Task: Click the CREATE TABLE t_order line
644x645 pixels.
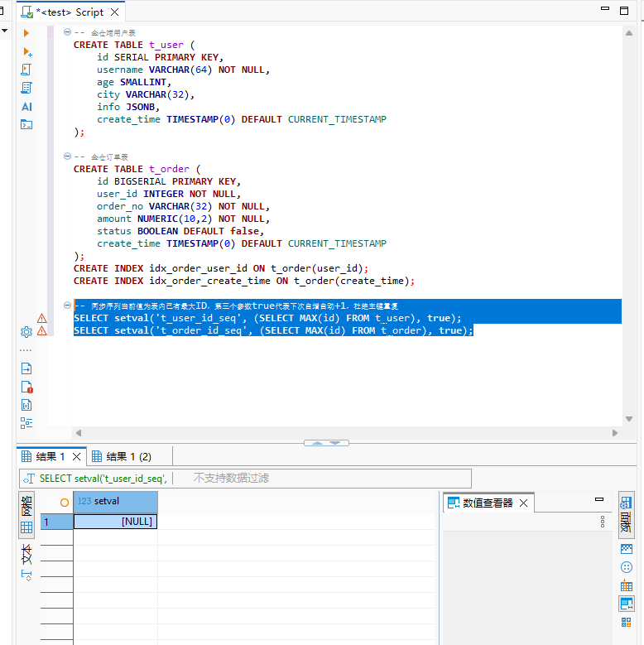Action: click(x=137, y=169)
